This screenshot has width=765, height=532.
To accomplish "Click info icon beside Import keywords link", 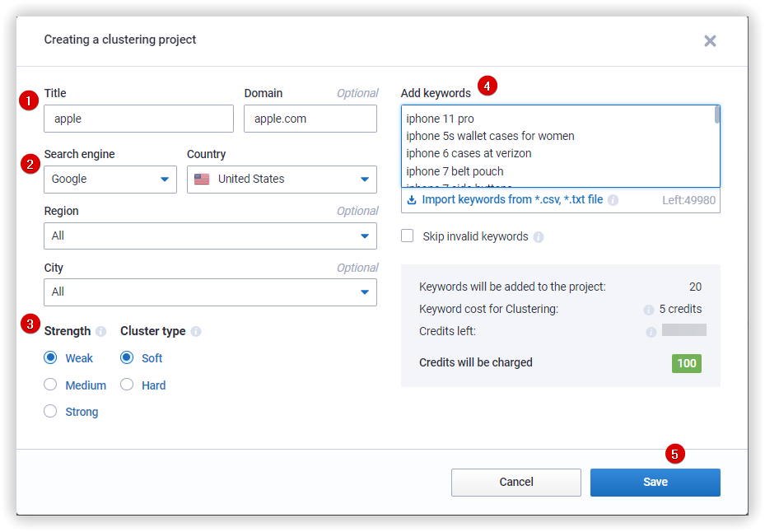I will coord(613,200).
